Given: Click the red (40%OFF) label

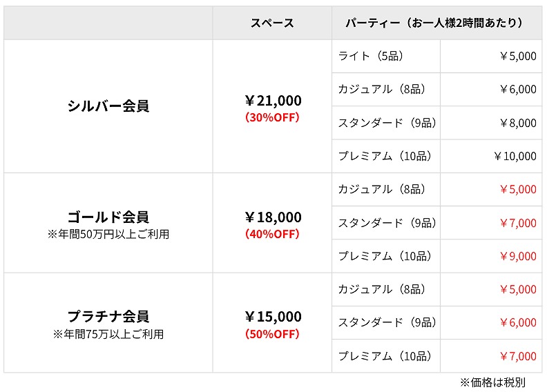Looking at the screenshot, I should 272,234.
